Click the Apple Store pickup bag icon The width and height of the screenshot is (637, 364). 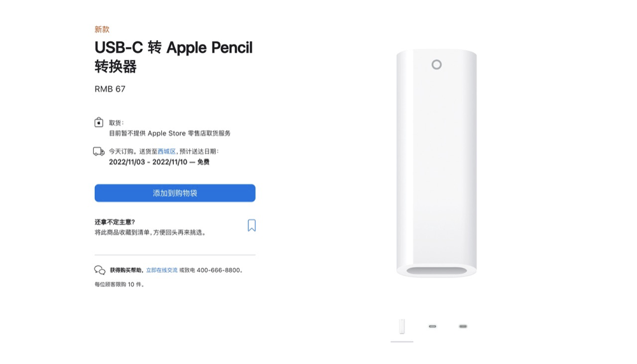[99, 122]
